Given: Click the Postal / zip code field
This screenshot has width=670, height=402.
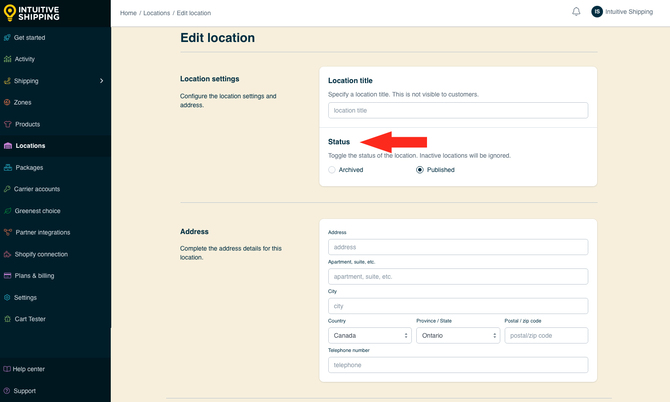Looking at the screenshot, I should pyautogui.click(x=546, y=335).
